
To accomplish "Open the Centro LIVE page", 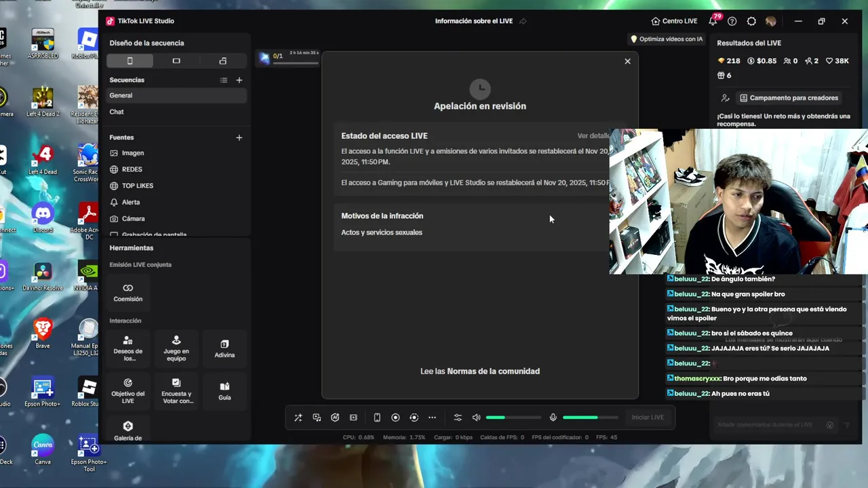I will pos(674,21).
